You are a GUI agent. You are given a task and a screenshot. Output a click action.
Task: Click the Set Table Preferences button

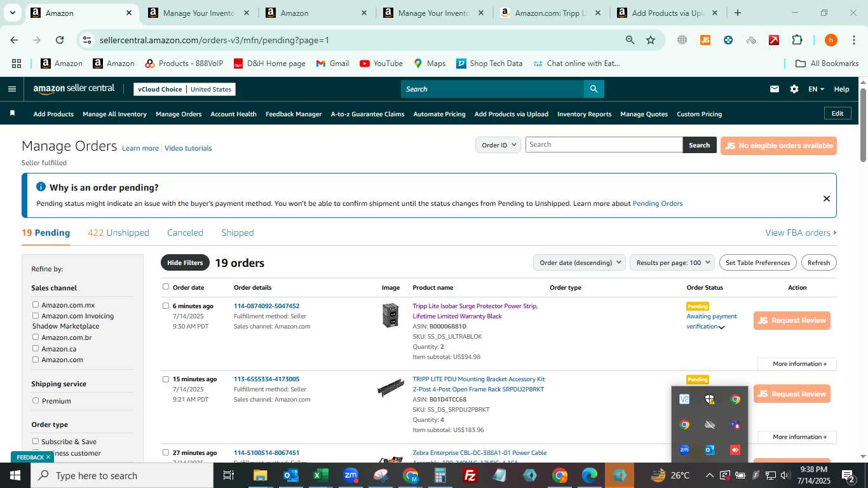pos(757,262)
